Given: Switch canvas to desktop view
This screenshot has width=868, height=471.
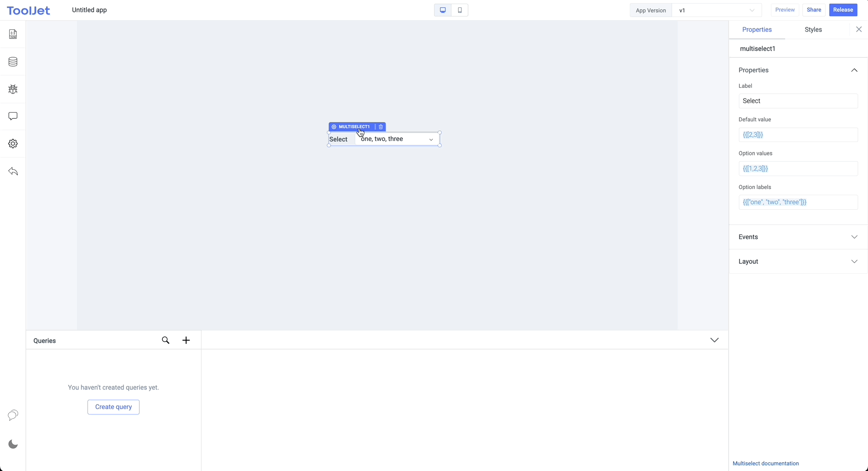Looking at the screenshot, I should coord(443,10).
